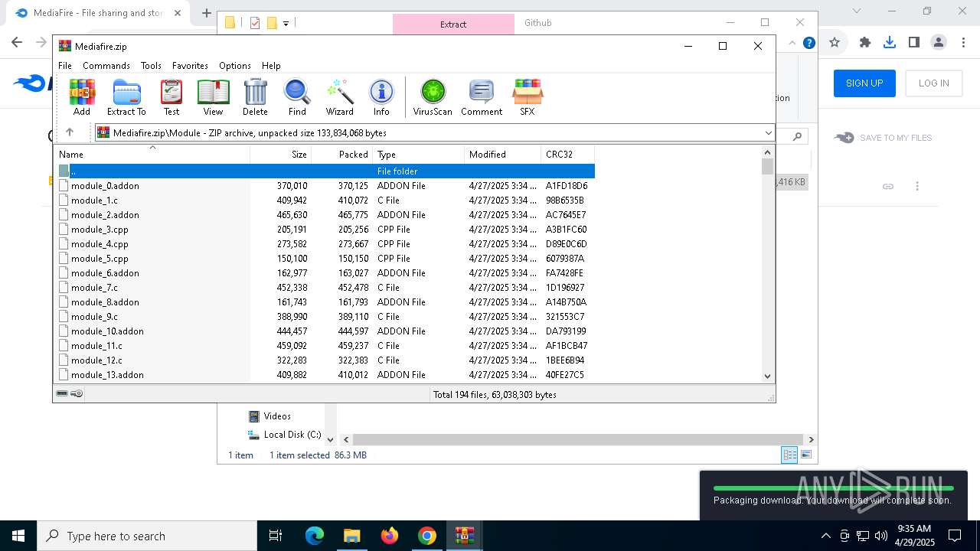This screenshot has width=980, height=551.
Task: Bookmark this page with star icon
Action: pos(835,42)
